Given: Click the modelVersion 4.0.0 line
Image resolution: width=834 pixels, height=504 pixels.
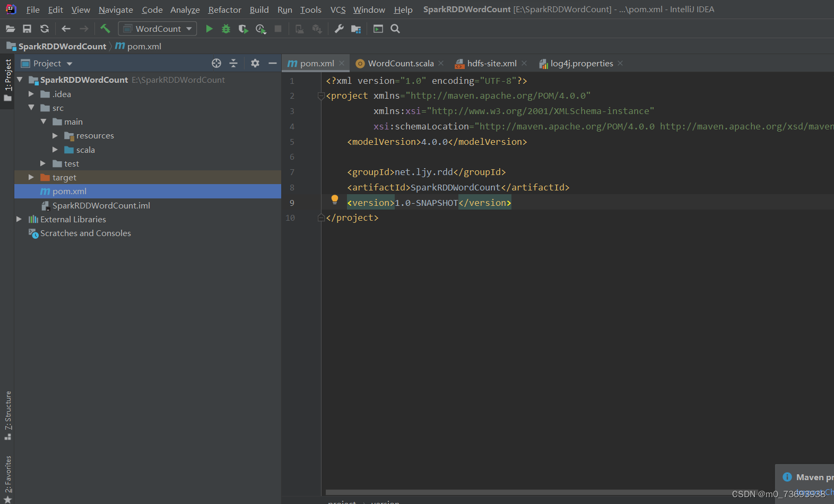Looking at the screenshot, I should point(437,142).
